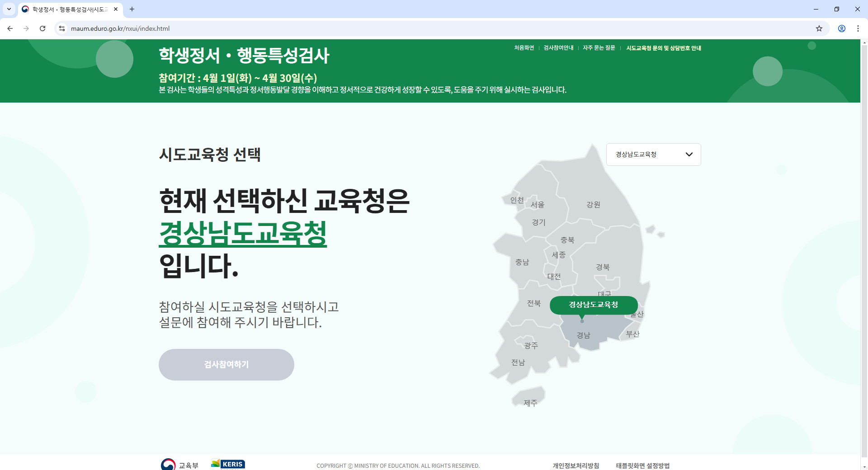
Task: Open the 개인정보처리방침 footer link
Action: tap(576, 465)
